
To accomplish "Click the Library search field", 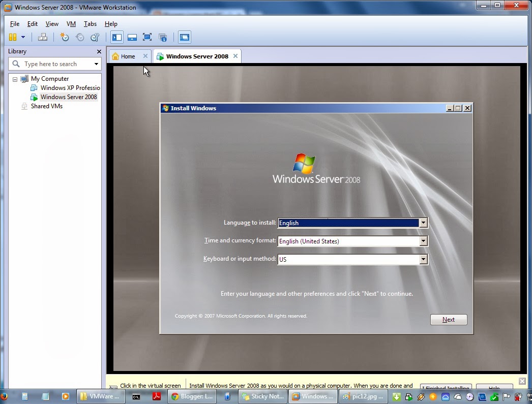I will pyautogui.click(x=54, y=64).
